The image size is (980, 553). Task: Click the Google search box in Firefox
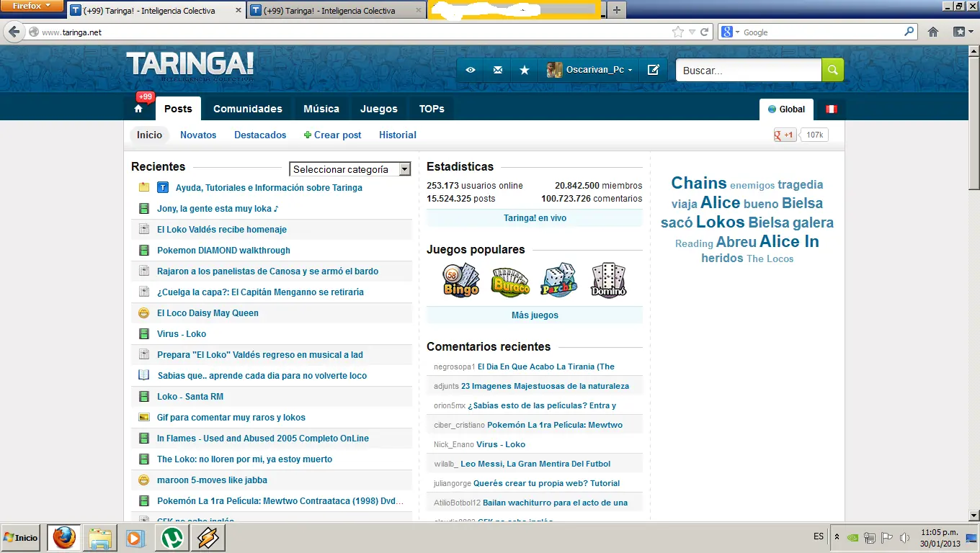pos(821,32)
